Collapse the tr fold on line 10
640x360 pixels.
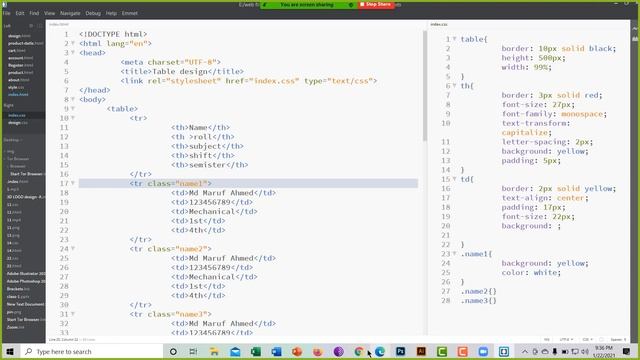pyautogui.click(x=73, y=118)
